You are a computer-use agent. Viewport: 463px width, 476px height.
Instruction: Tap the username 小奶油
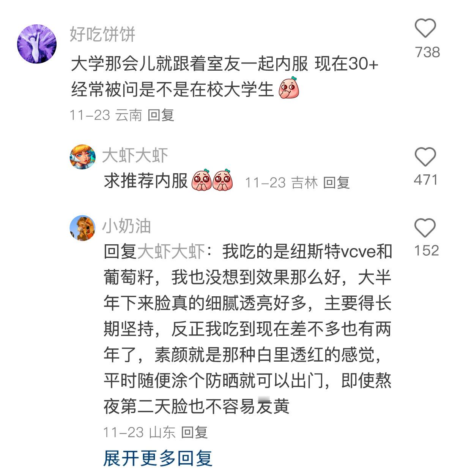click(x=127, y=226)
